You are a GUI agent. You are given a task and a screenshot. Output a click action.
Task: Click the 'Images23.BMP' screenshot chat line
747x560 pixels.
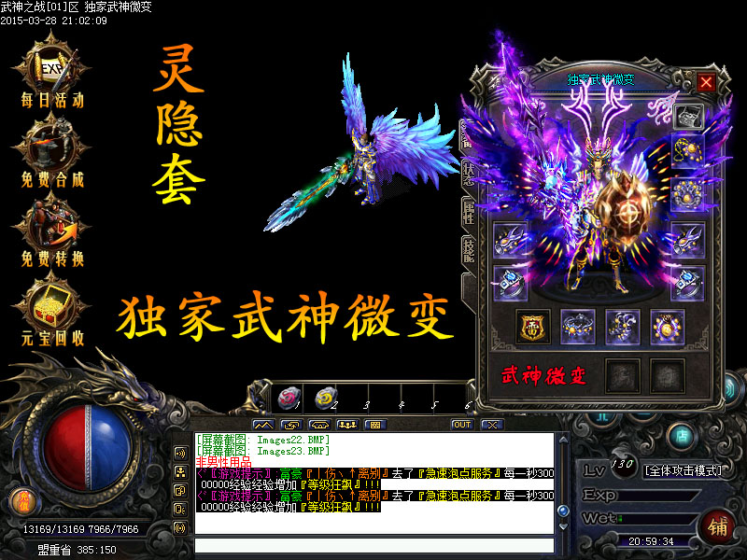click(x=263, y=451)
